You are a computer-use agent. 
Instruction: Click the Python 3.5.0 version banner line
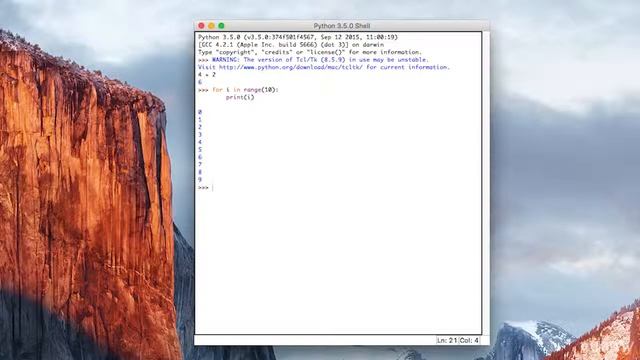pos(298,37)
